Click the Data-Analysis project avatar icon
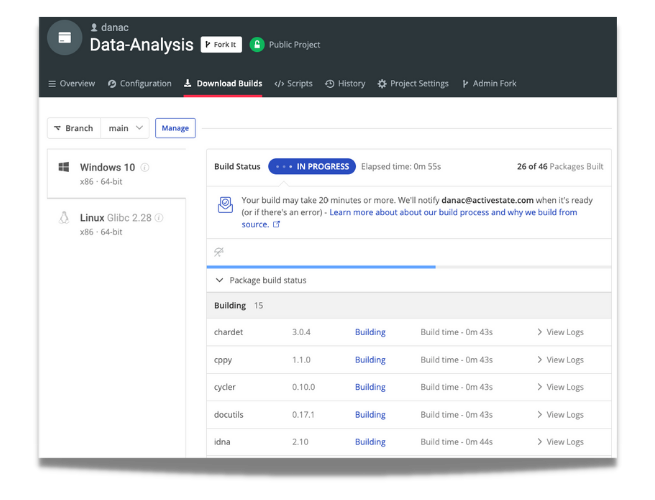Viewport: 655px width, 500px height. (64, 38)
